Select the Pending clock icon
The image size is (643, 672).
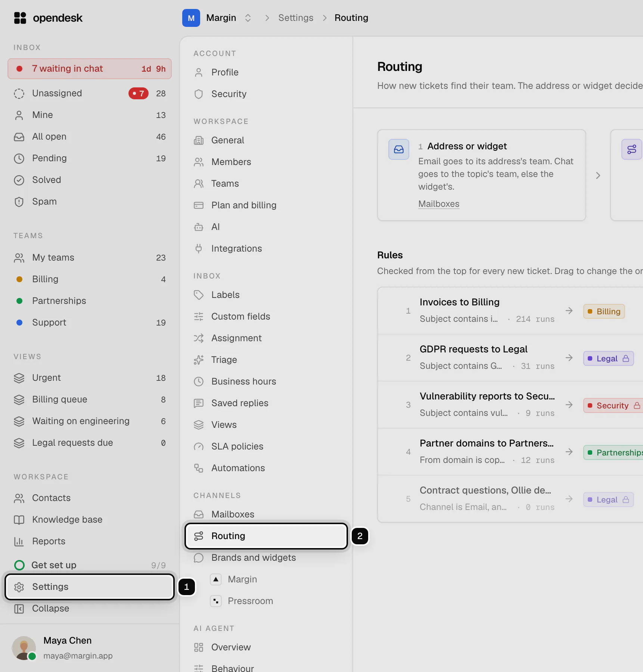point(19,158)
